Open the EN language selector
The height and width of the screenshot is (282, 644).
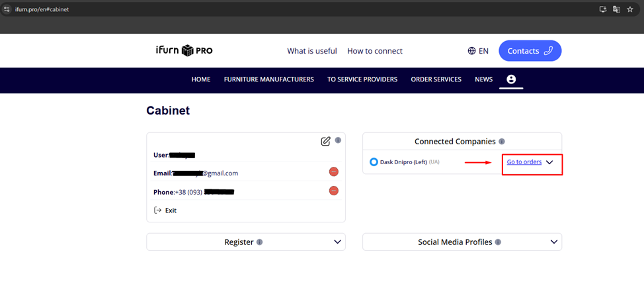click(478, 51)
